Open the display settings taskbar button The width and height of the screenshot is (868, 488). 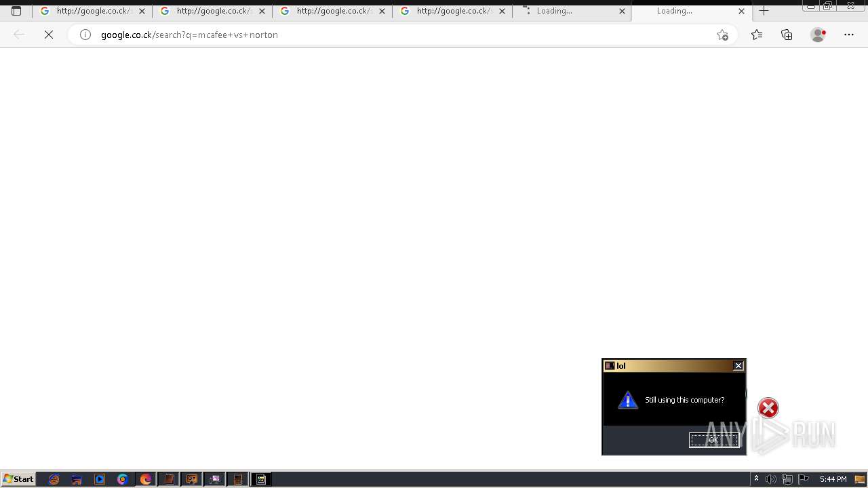click(215, 479)
